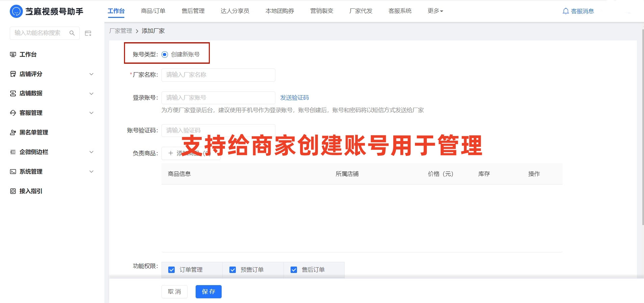644x303 pixels.
Task: Open the 更多 dropdown in top navigation
Action: [435, 11]
